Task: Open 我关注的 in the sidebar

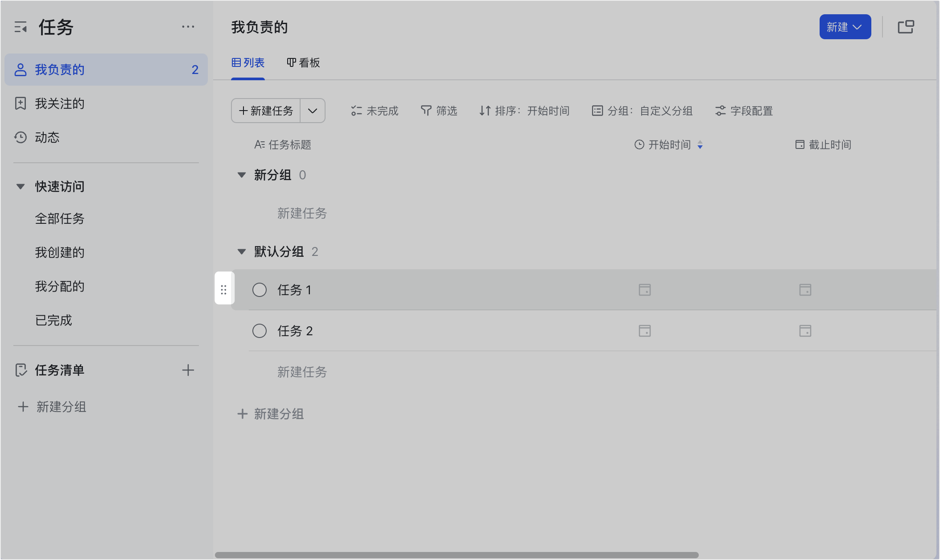Action: click(60, 103)
